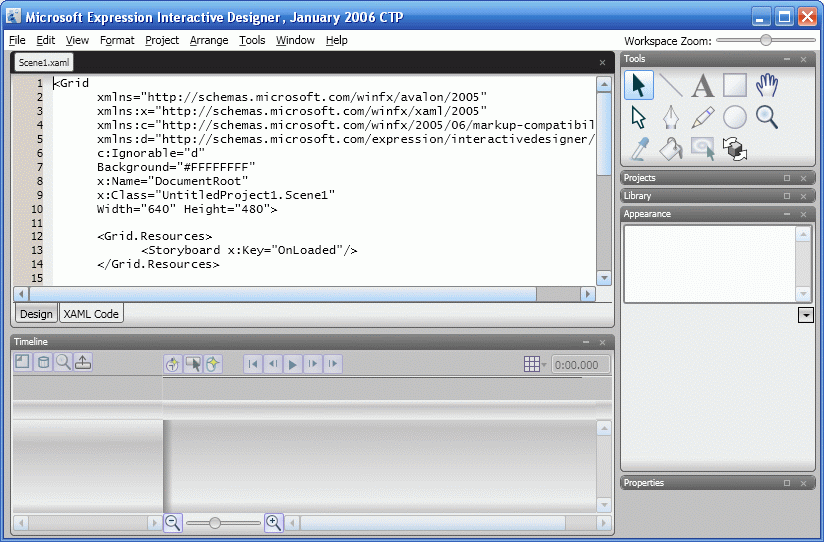Viewport: 824px width, 542px height.
Task: Click the clock with sparkle timeline icon
Action: coord(173,364)
